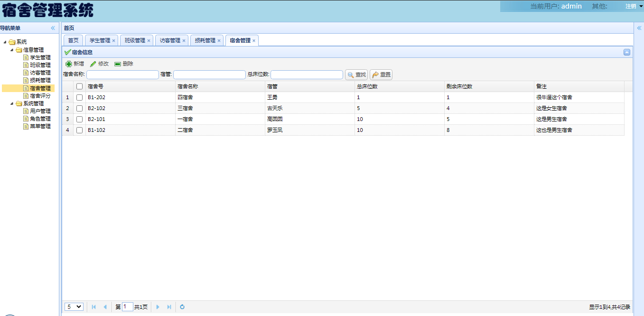Close the 损耗管理 tab
This screenshot has width=644, height=316.
click(x=219, y=41)
